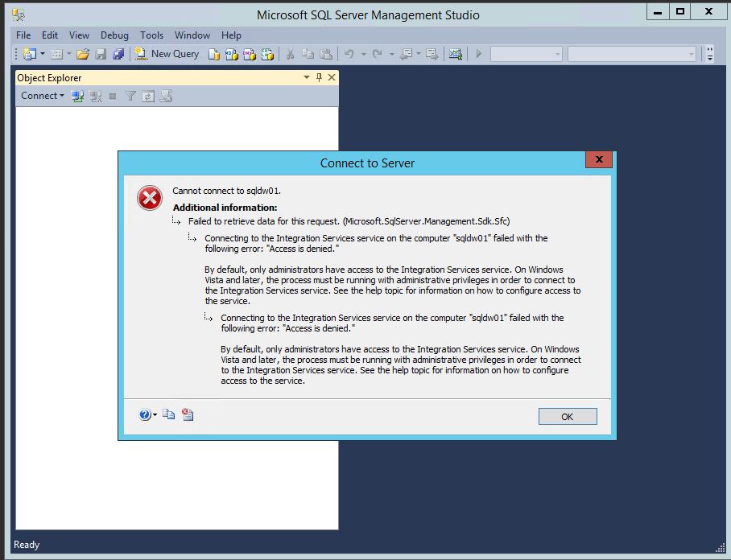
Task: Click the Stop icon in Object Explorer
Action: pyautogui.click(x=113, y=97)
